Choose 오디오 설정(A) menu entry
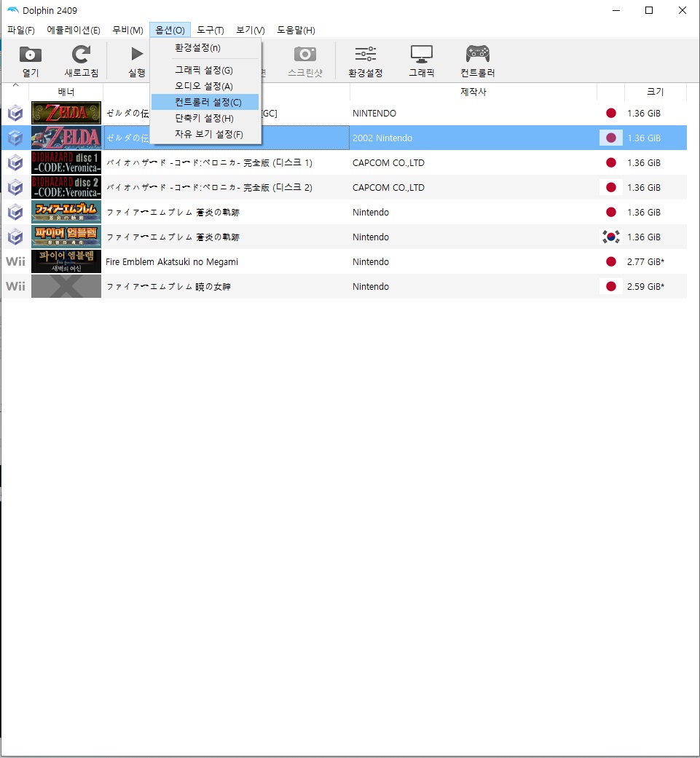The height and width of the screenshot is (758, 700). [205, 86]
